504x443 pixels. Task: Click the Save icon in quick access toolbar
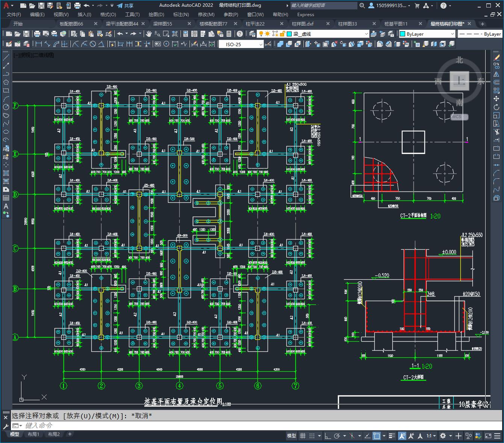point(41,5)
